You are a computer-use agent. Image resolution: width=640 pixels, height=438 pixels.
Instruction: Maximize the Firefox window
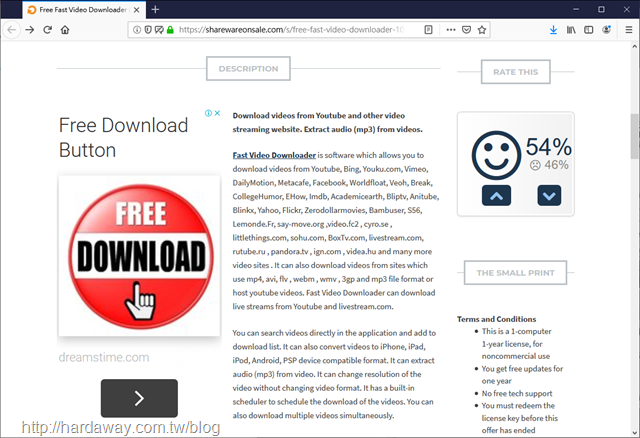[601, 9]
